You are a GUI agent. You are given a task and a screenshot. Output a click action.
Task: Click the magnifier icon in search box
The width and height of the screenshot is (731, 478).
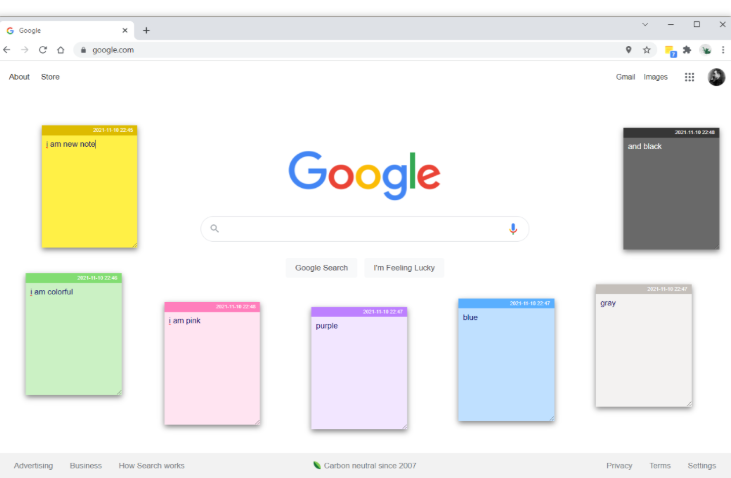point(214,229)
